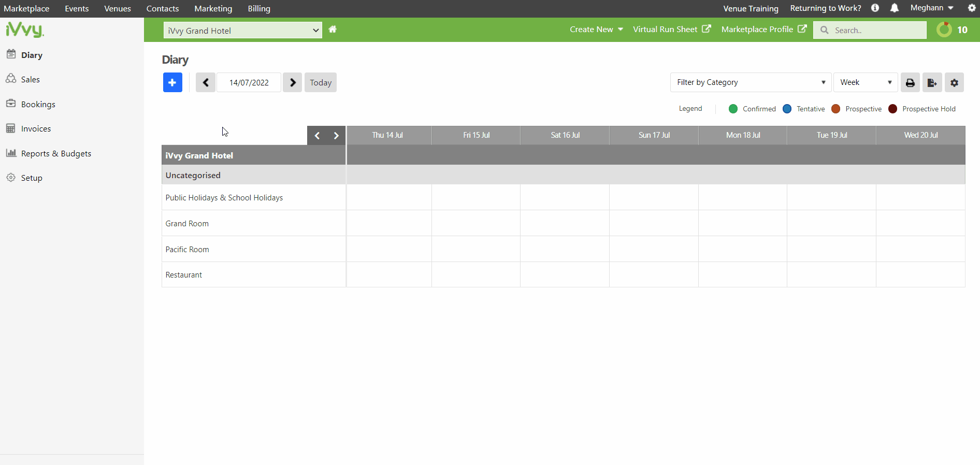Screen dimensions: 980x465
Task: Open Events in top navigation
Action: pyautogui.click(x=77, y=8)
